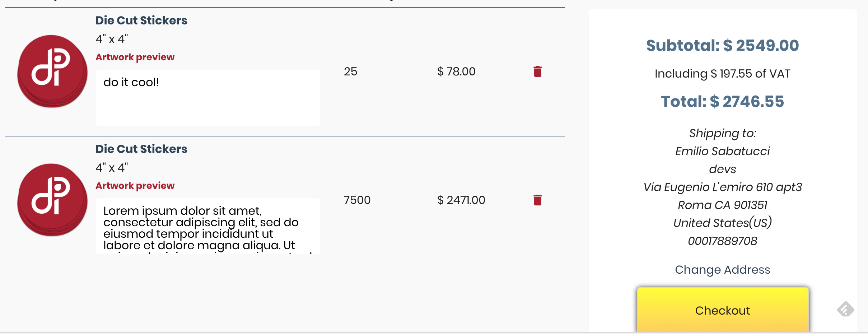868x334 pixels.
Task: Select the first Die Cut Stickers title
Action: (x=141, y=20)
